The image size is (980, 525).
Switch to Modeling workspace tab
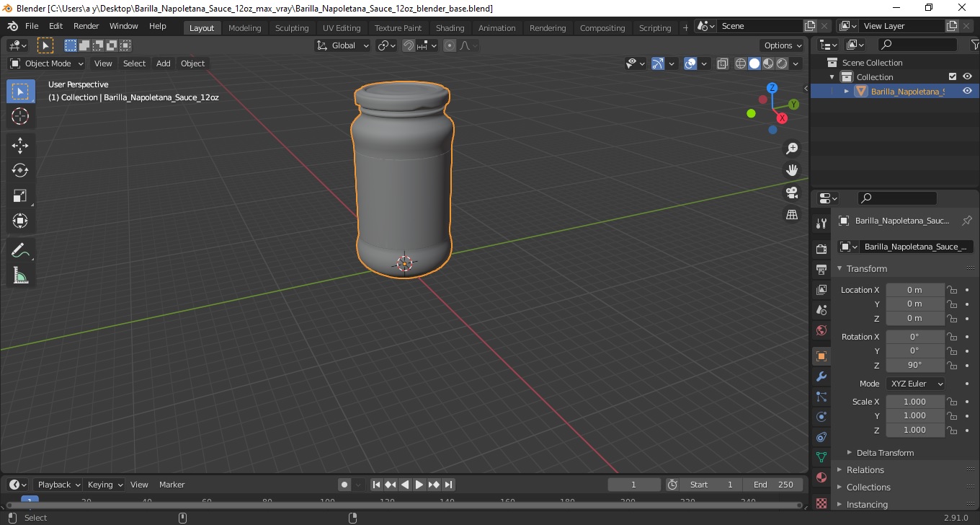click(x=244, y=28)
